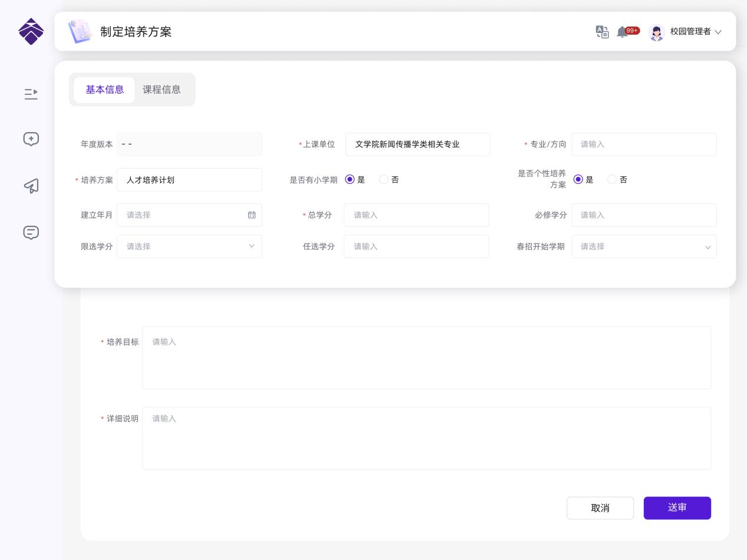
Task: Expand the 春招开始学期 dropdown
Action: [x=644, y=246]
